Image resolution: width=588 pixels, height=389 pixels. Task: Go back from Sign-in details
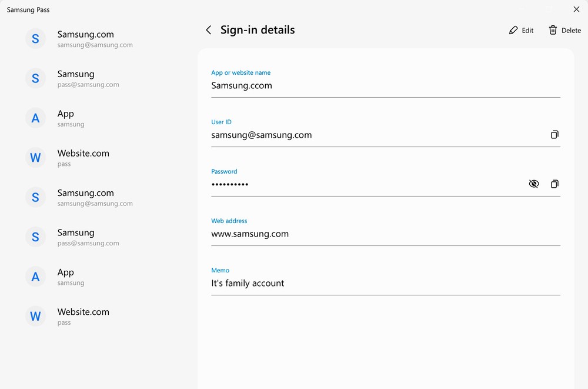click(x=208, y=30)
